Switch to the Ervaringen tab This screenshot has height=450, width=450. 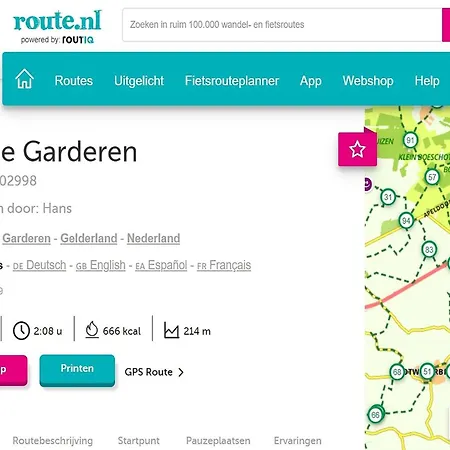[x=298, y=441]
